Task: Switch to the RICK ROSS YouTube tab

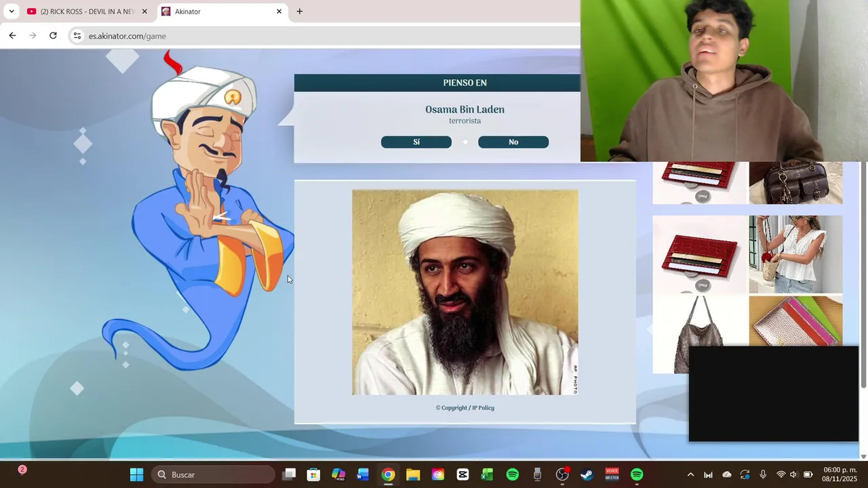Action: (87, 12)
